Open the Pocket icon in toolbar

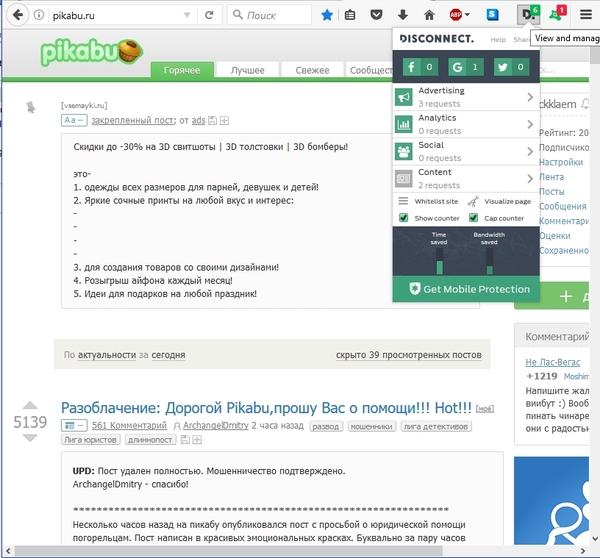pyautogui.click(x=376, y=15)
